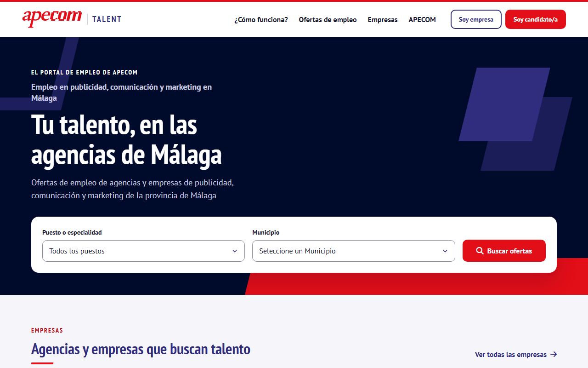Go to Ofertas de empleo
Image resolution: width=588 pixels, height=368 pixels.
[x=328, y=19]
